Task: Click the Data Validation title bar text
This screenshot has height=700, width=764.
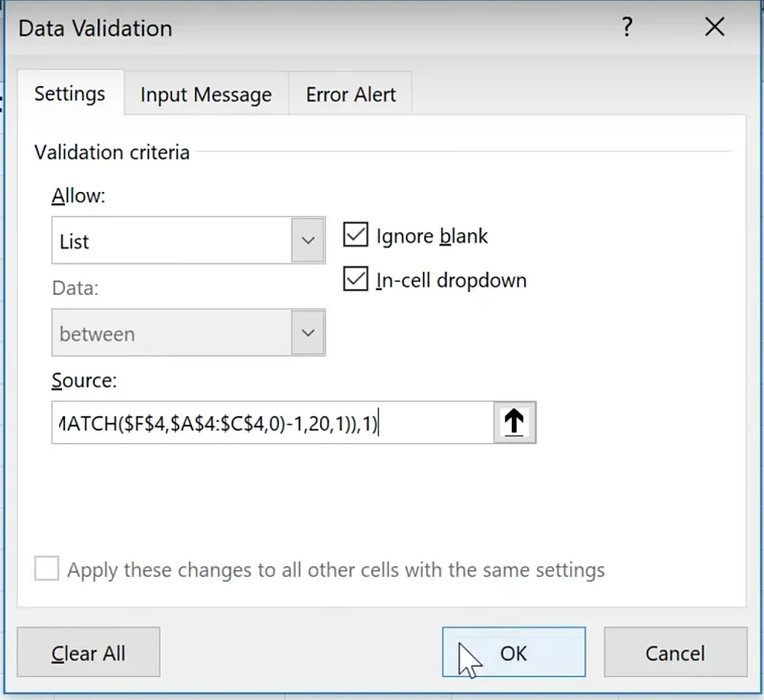Action: pos(95,28)
